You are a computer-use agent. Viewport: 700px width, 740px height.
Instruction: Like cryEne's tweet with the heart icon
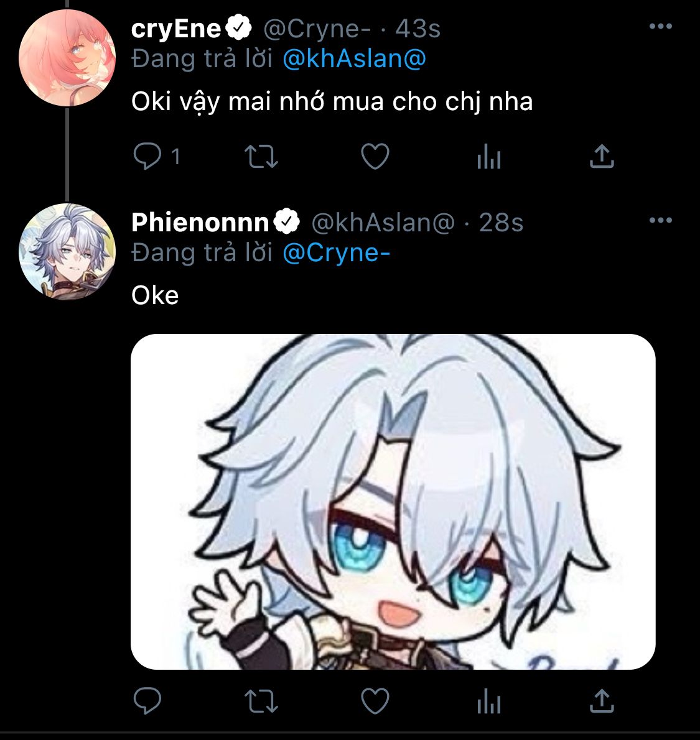pos(375,156)
